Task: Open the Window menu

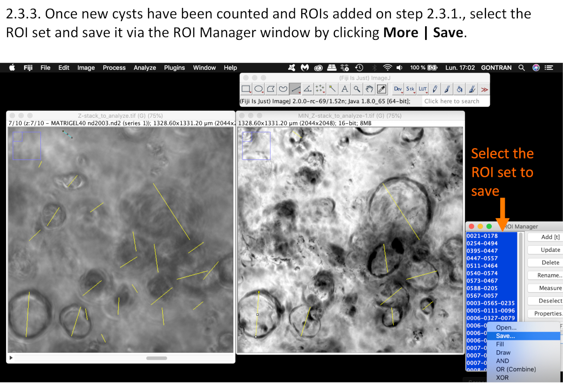Action: pyautogui.click(x=205, y=68)
